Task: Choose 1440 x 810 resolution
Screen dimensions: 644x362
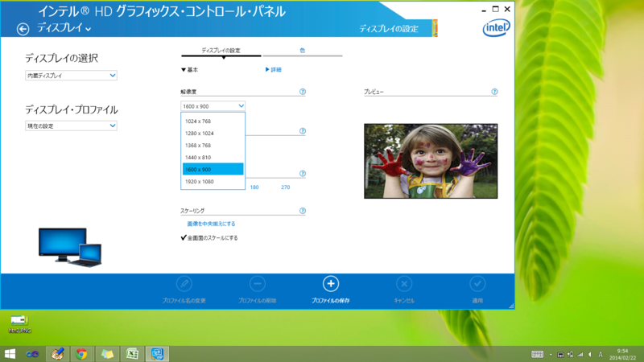Action: click(x=213, y=157)
